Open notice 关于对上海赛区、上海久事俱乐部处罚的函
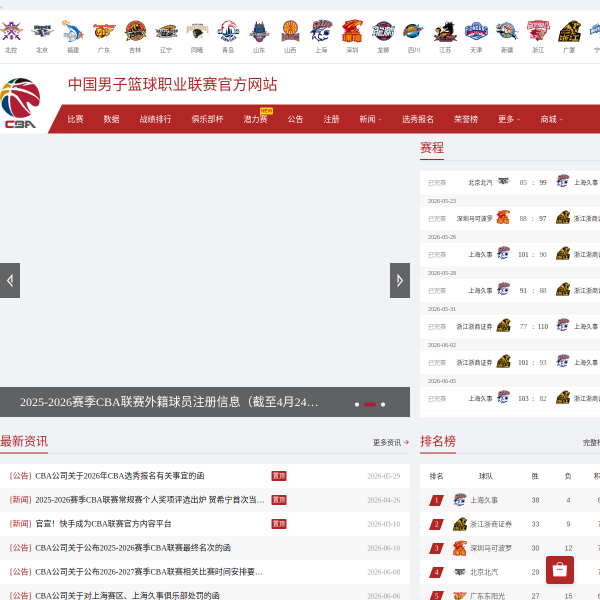Image resolution: width=600 pixels, height=600 pixels. click(127, 595)
